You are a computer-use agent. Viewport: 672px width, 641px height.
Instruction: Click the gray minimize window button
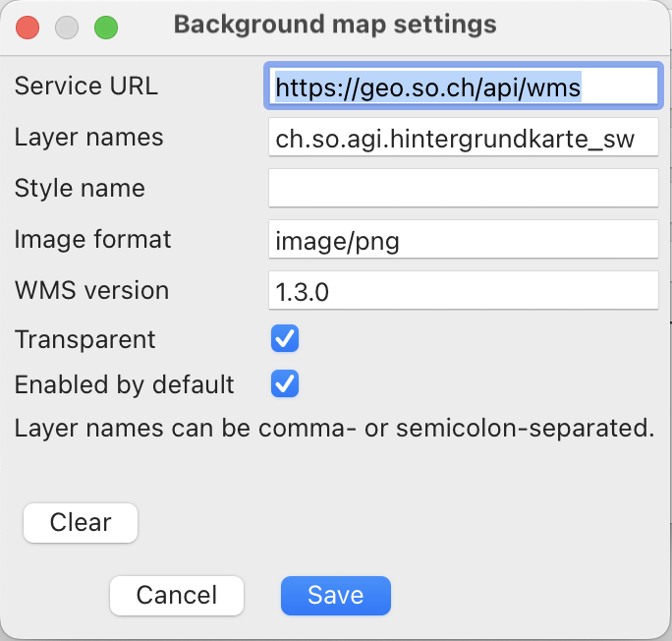(66, 27)
